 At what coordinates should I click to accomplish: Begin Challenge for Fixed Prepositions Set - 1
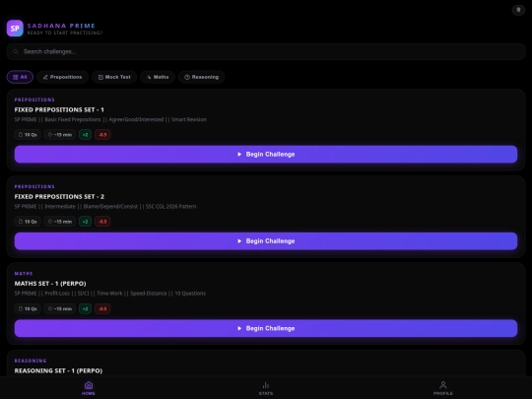[x=266, y=155]
